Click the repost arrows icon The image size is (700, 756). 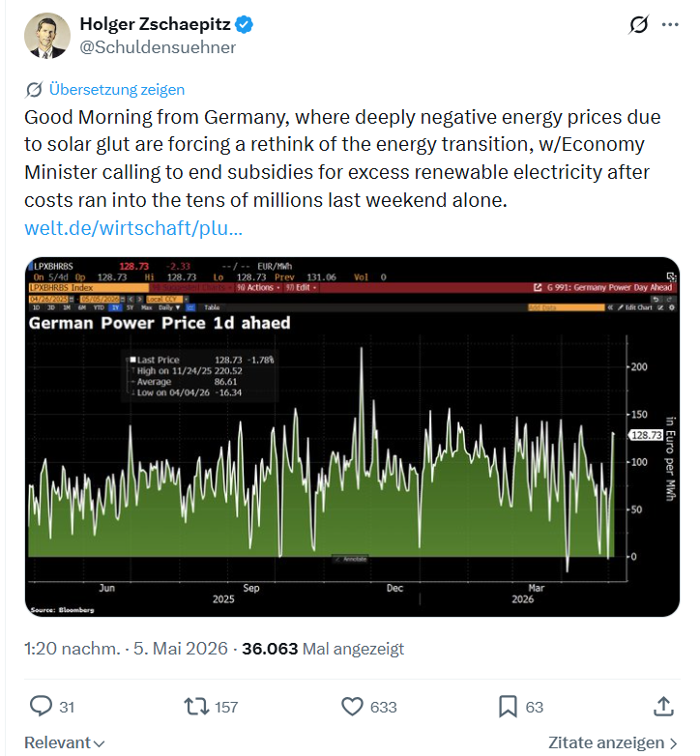pyautogui.click(x=196, y=707)
